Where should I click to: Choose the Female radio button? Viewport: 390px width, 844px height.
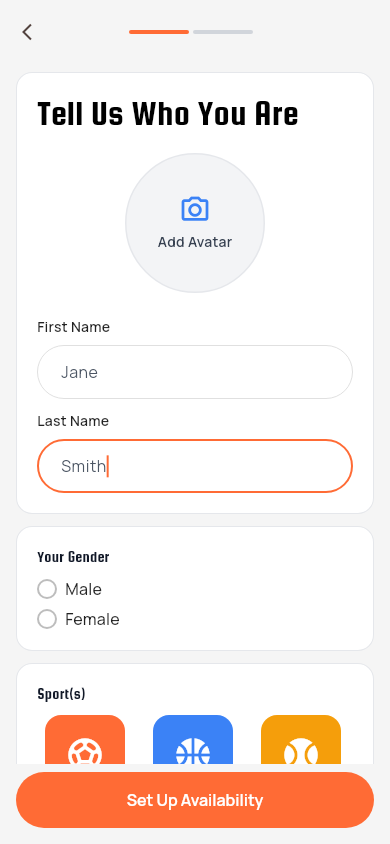click(x=47, y=619)
